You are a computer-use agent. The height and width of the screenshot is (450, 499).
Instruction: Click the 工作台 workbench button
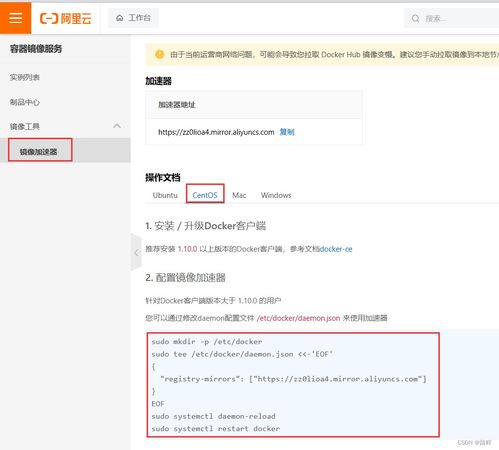133,18
